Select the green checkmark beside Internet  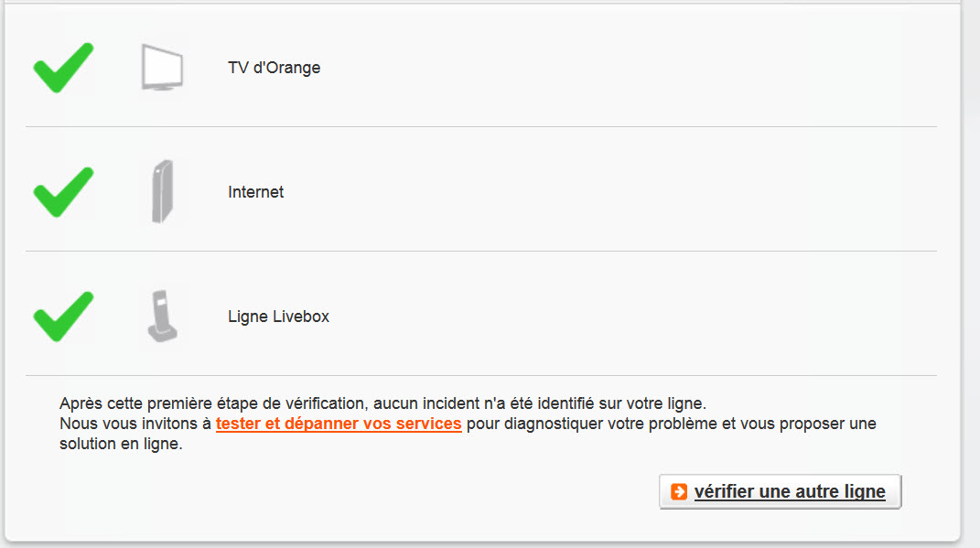click(x=62, y=190)
